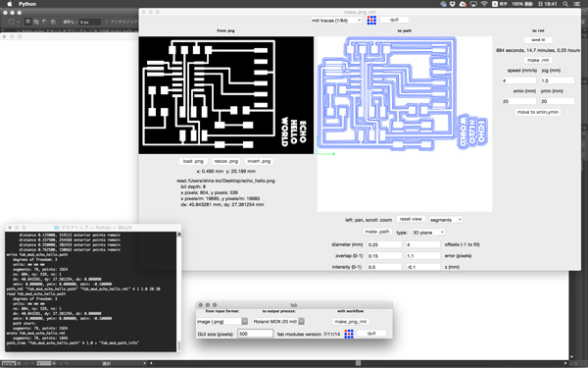This screenshot has width=588, height=368.
Task: Click the fab modules version 7/11/14 text
Action: click(309, 334)
